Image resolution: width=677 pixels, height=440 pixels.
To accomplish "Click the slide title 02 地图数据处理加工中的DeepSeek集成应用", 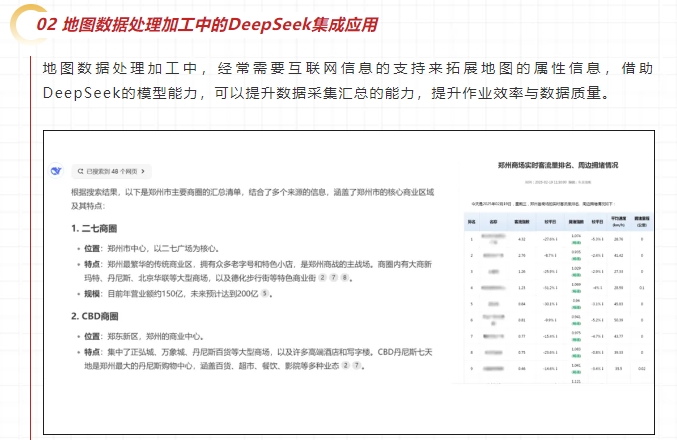I will [x=207, y=25].
